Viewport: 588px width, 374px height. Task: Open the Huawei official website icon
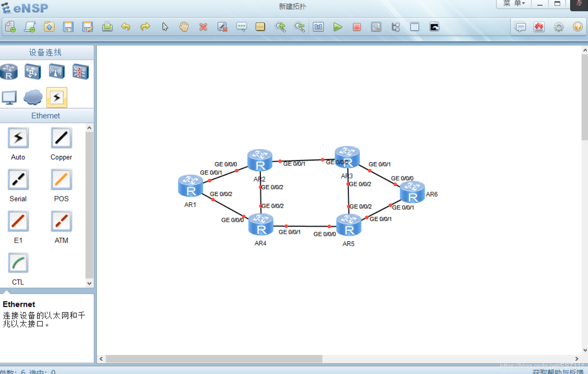[539, 27]
